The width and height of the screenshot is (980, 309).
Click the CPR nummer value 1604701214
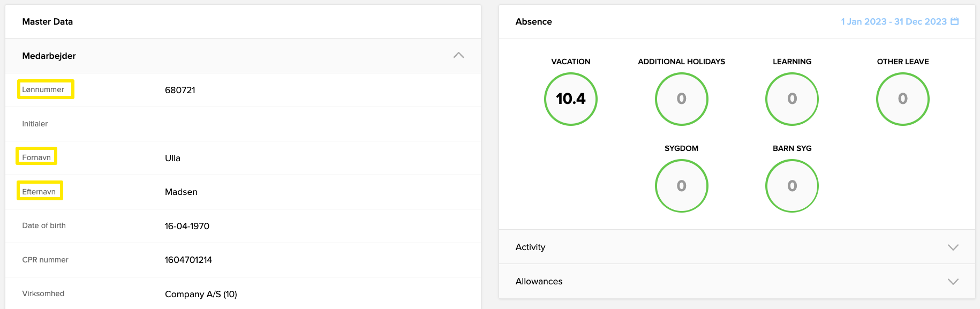tap(188, 260)
